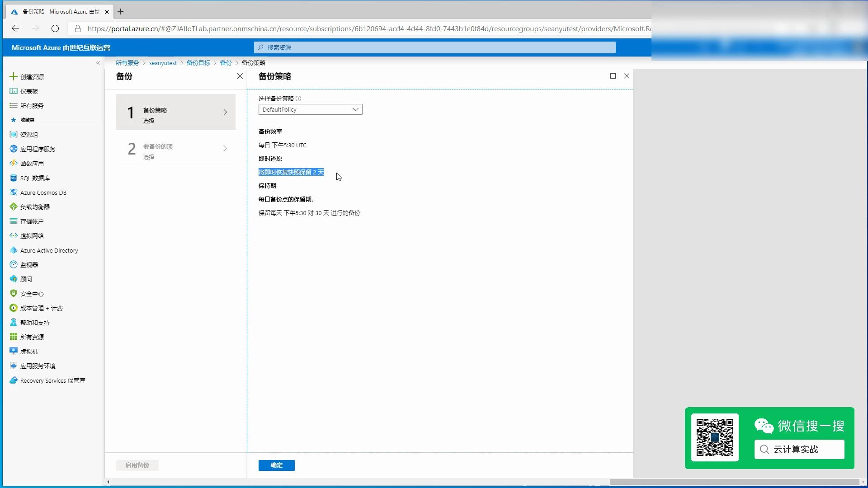
Task: Click the 监视器 icon
Action: pyautogui.click(x=14, y=264)
